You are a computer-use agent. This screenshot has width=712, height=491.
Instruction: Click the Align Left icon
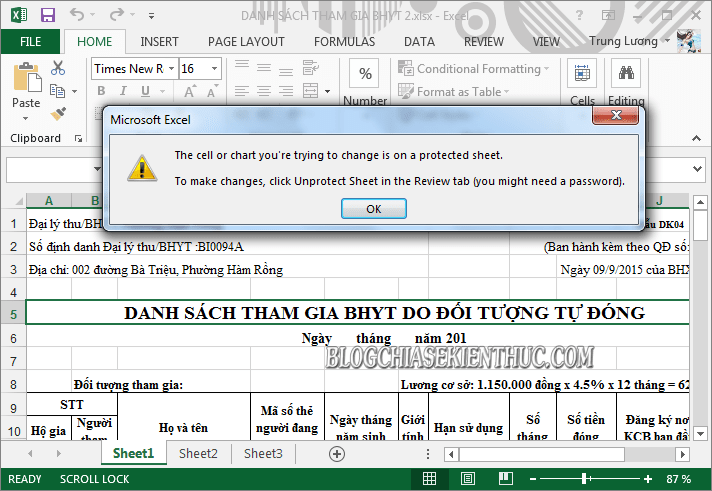coord(242,91)
